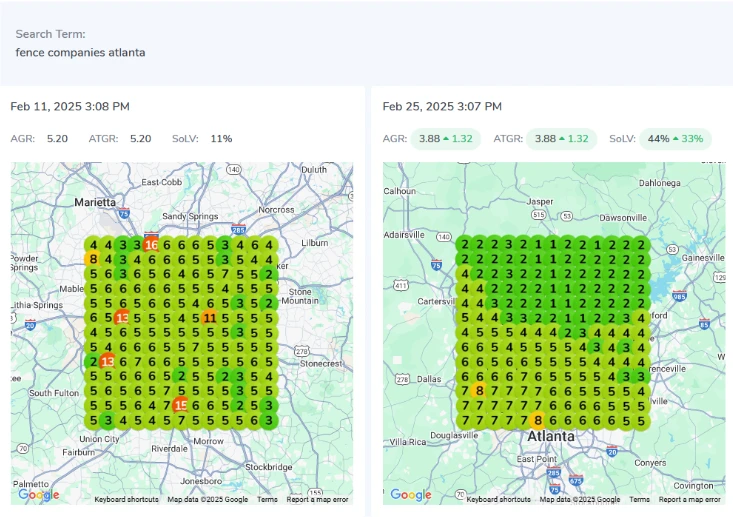Click the search term "fence companies atlanta"
This screenshot has height=517, width=733.
(80, 52)
